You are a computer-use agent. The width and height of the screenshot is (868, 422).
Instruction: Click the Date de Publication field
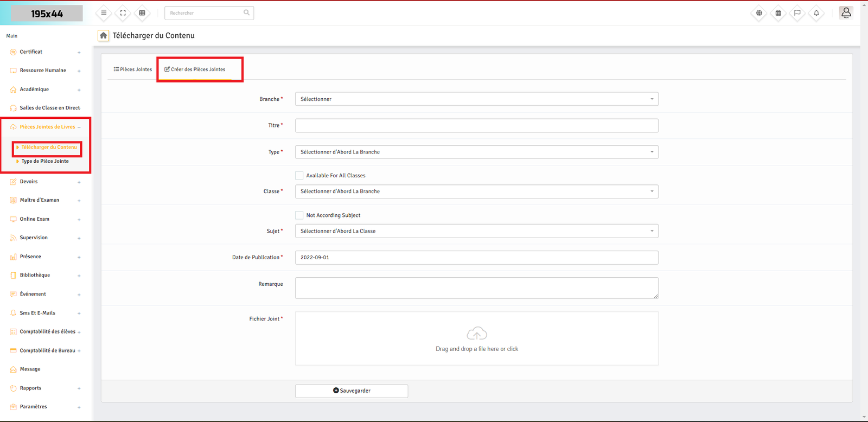click(476, 258)
